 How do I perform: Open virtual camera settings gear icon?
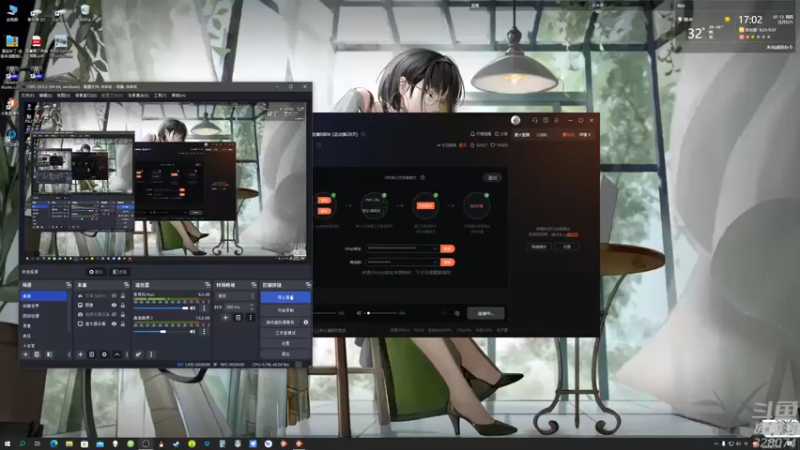[x=306, y=322]
